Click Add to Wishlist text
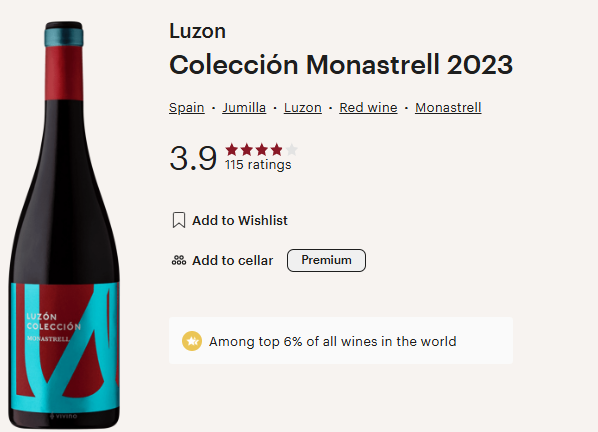This screenshot has width=598, height=432. click(x=240, y=220)
